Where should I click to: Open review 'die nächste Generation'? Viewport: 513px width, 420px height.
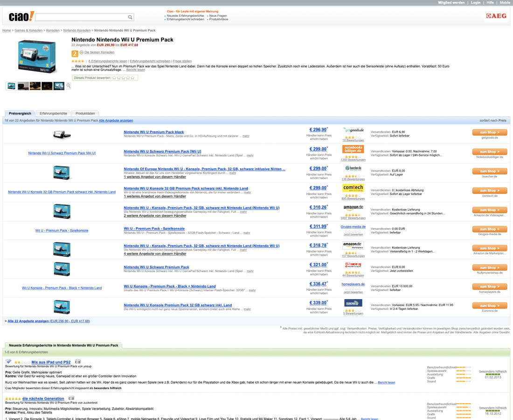pos(43,399)
